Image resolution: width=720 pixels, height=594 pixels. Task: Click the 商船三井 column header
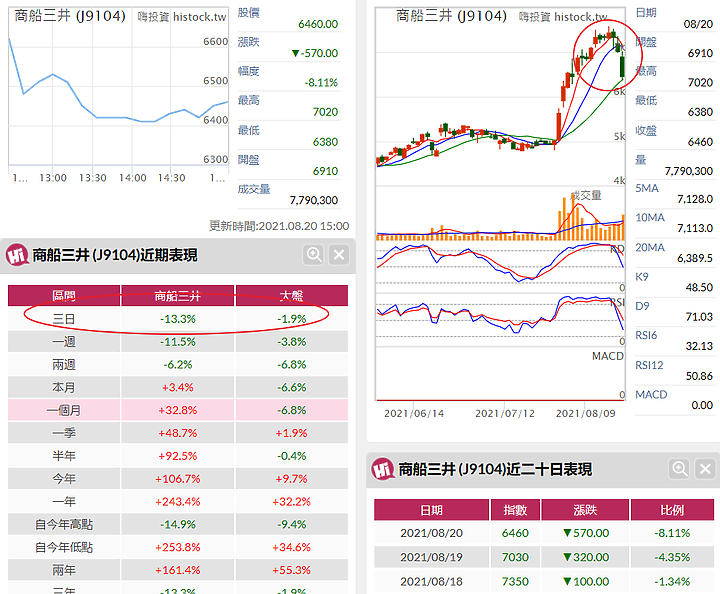[178, 296]
